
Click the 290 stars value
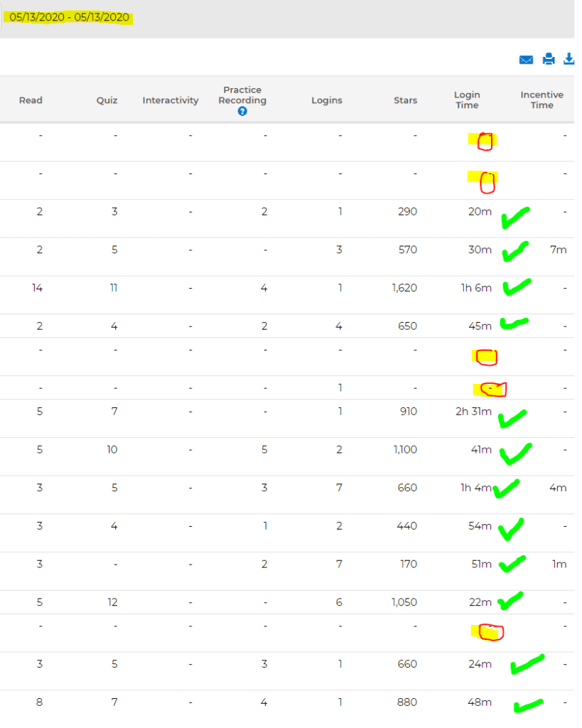click(407, 212)
